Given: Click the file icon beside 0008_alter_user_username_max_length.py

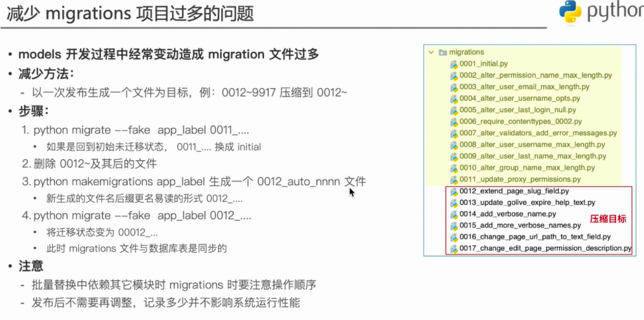Looking at the screenshot, I should 454,145.
